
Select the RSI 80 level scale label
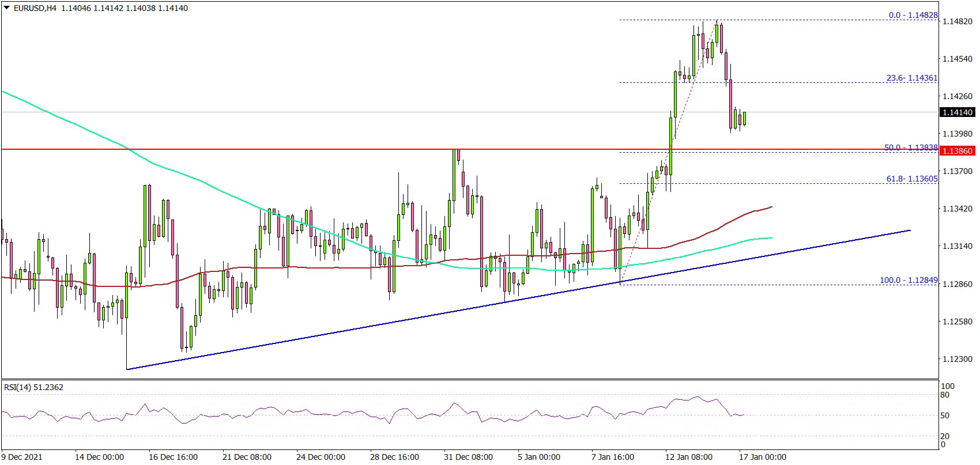[944, 395]
